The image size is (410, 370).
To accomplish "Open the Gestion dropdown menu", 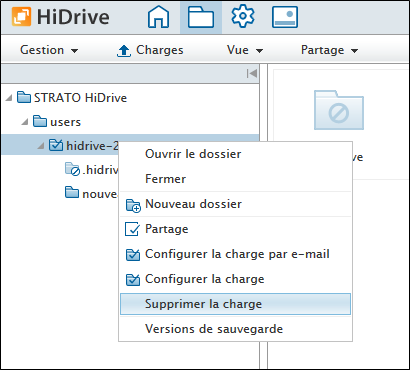I will [x=49, y=50].
